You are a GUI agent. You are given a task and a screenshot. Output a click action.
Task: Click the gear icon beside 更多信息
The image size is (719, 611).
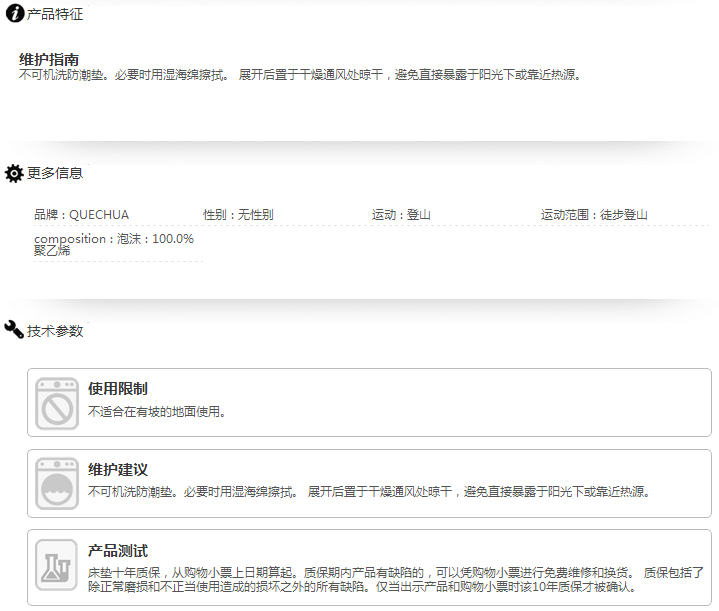tap(14, 173)
